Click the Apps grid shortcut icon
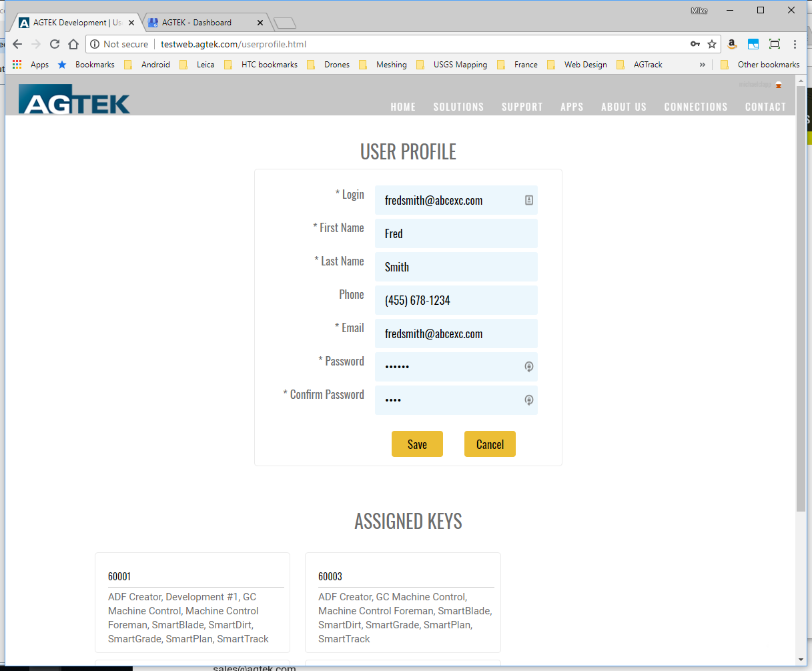 (17, 65)
